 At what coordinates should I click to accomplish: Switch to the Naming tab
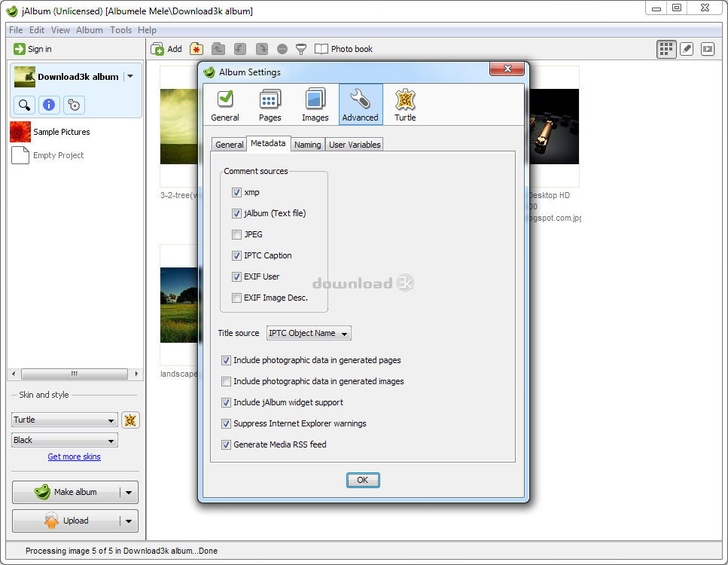point(307,143)
